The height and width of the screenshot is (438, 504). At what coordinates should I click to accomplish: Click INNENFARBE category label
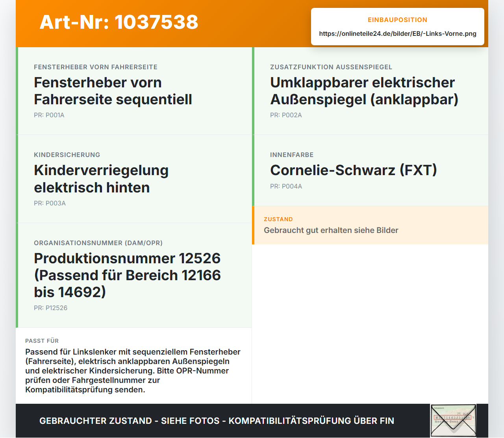coord(292,155)
